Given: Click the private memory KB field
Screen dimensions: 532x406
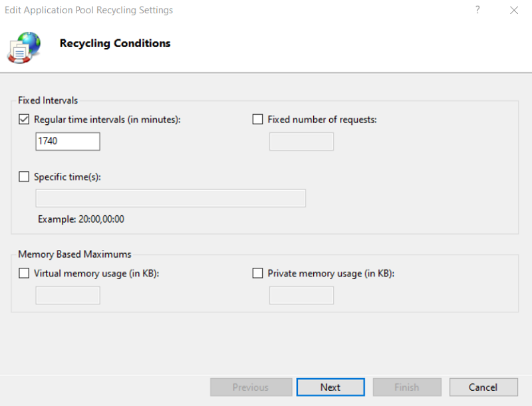Looking at the screenshot, I should pyautogui.click(x=301, y=295).
